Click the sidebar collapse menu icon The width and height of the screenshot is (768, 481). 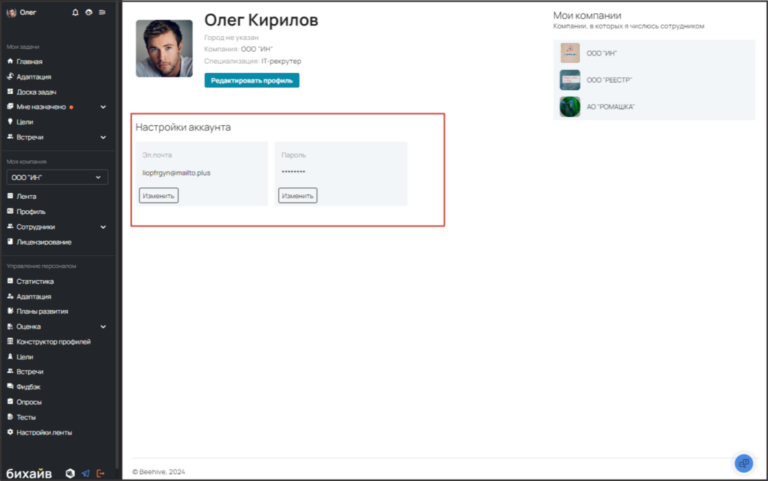[102, 12]
